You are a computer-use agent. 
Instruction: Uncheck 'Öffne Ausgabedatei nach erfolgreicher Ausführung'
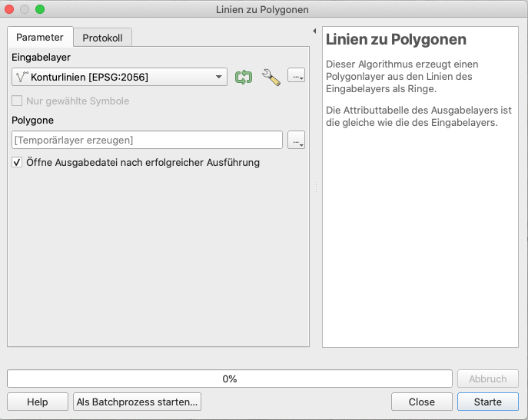coord(18,163)
